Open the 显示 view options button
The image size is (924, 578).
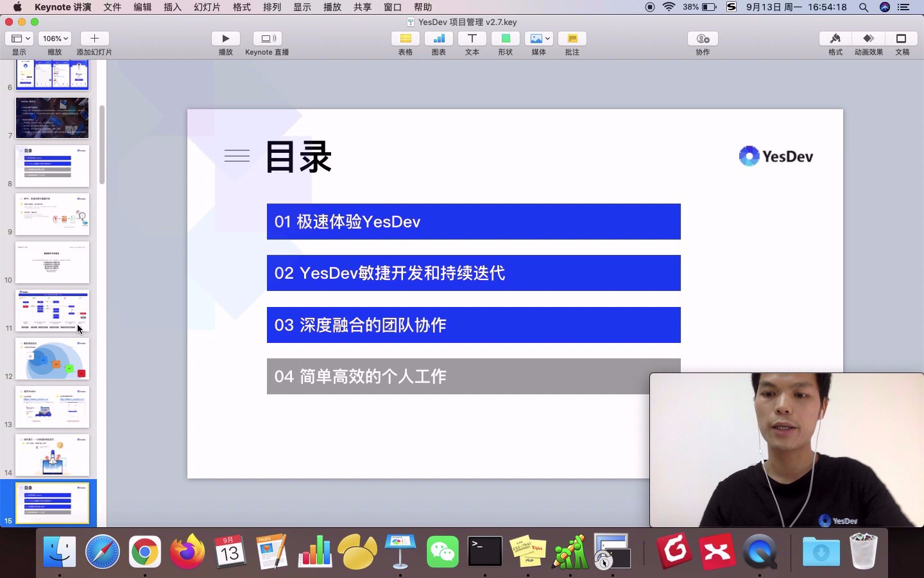(x=19, y=39)
